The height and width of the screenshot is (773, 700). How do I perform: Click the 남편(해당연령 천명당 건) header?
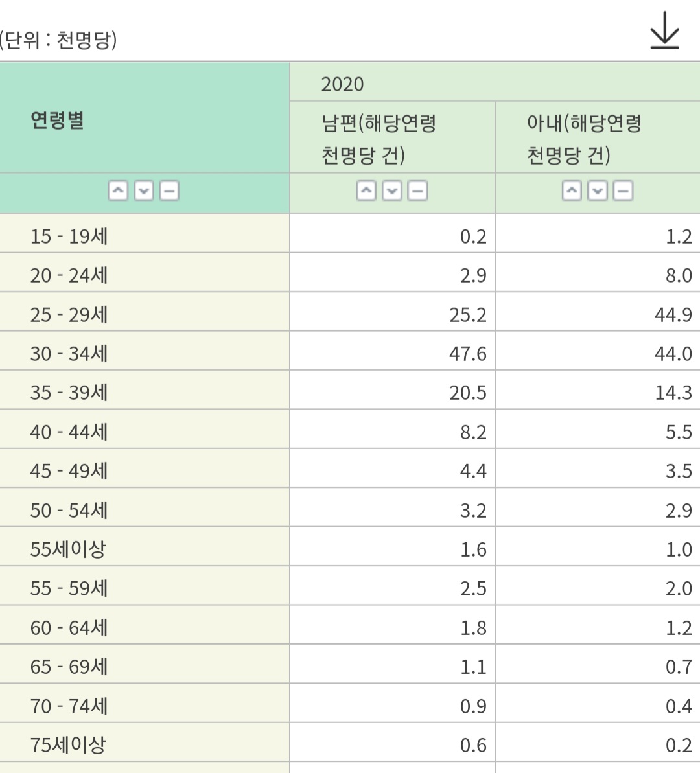pos(379,139)
